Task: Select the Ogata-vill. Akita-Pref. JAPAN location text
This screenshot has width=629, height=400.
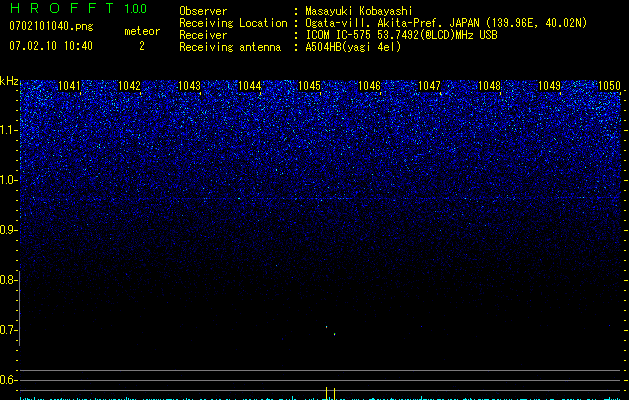Action: [x=446, y=23]
